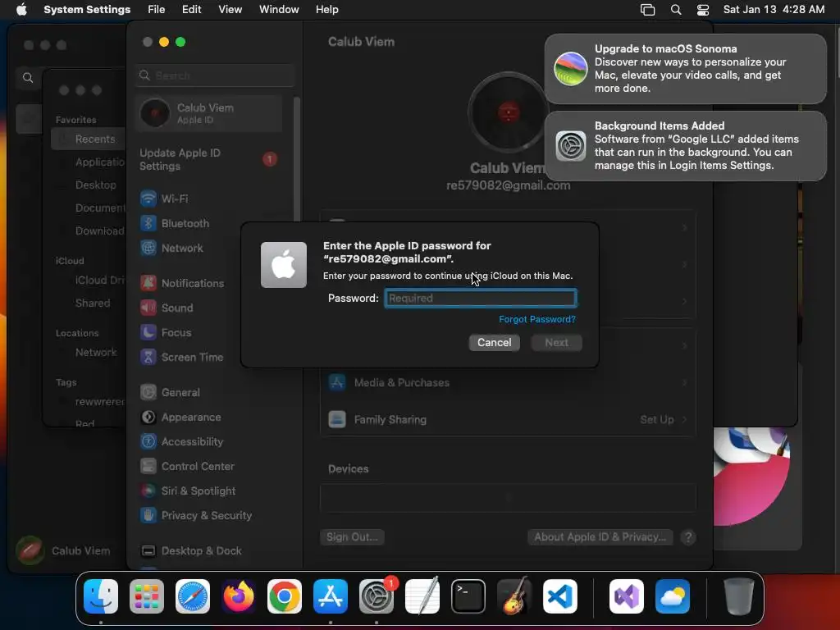Open Bluetooth settings

209,223
